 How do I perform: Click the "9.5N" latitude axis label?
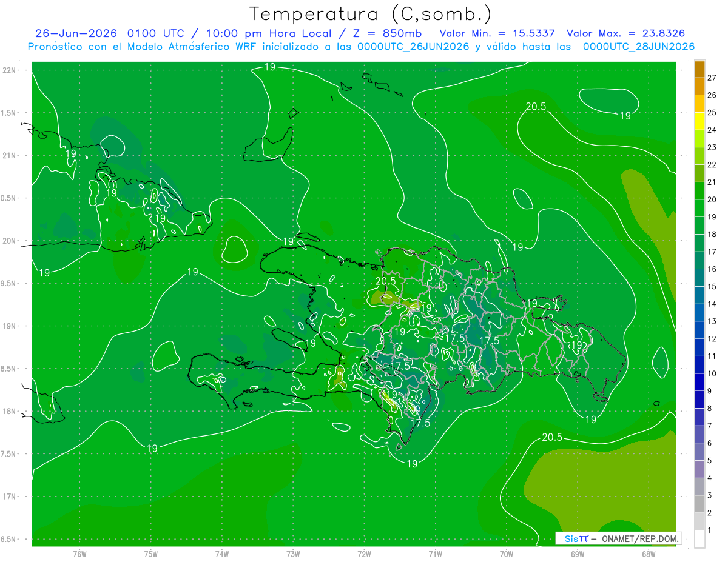click(9, 284)
